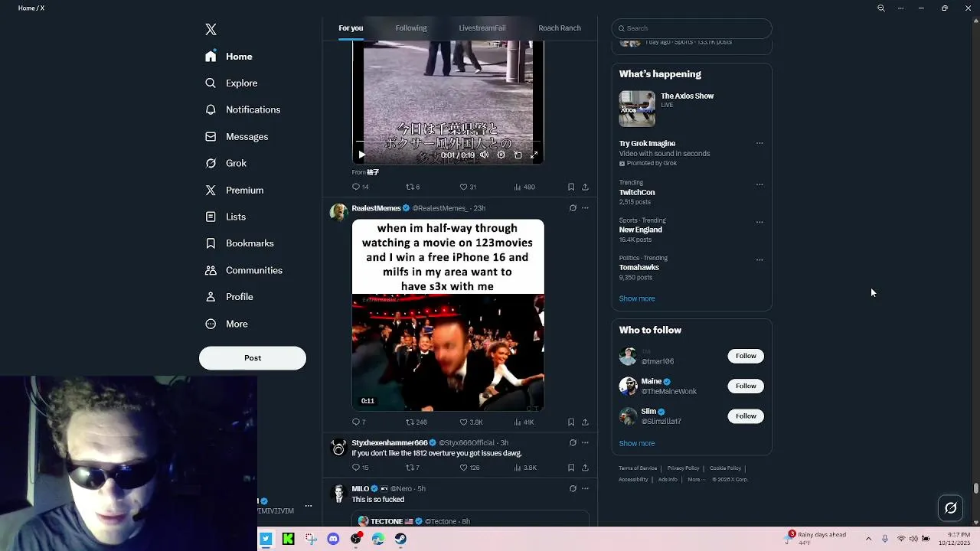
Task: Switch to the Roach Ranch tab
Action: coord(560,28)
